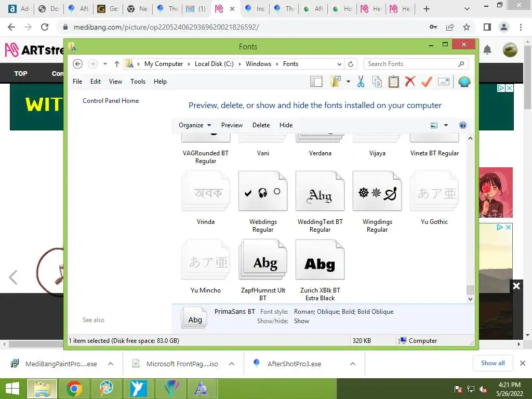532x399 pixels.
Task: Click the VAGRounded BT Regular label
Action: pyautogui.click(x=206, y=157)
